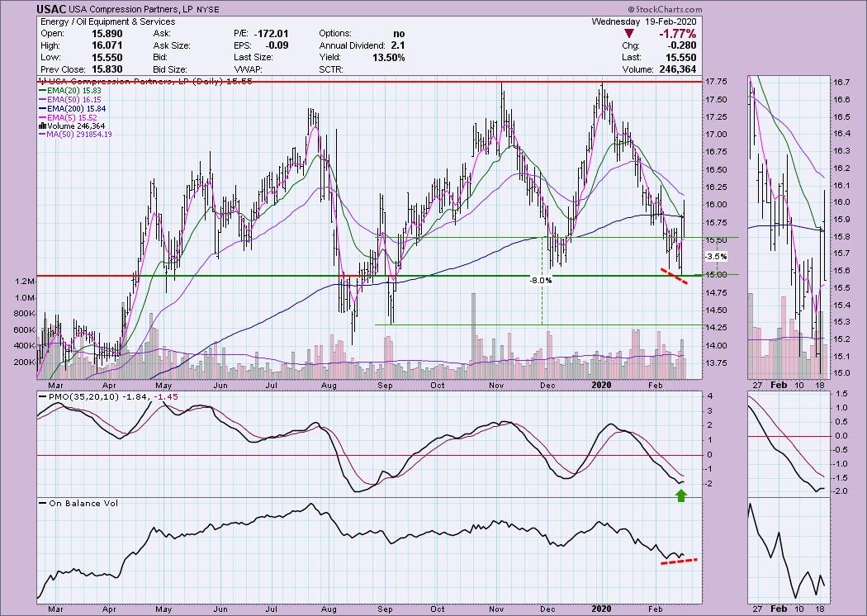Click the On Balance Vol panel label
Viewport: 867px width, 616px height.
point(83,503)
